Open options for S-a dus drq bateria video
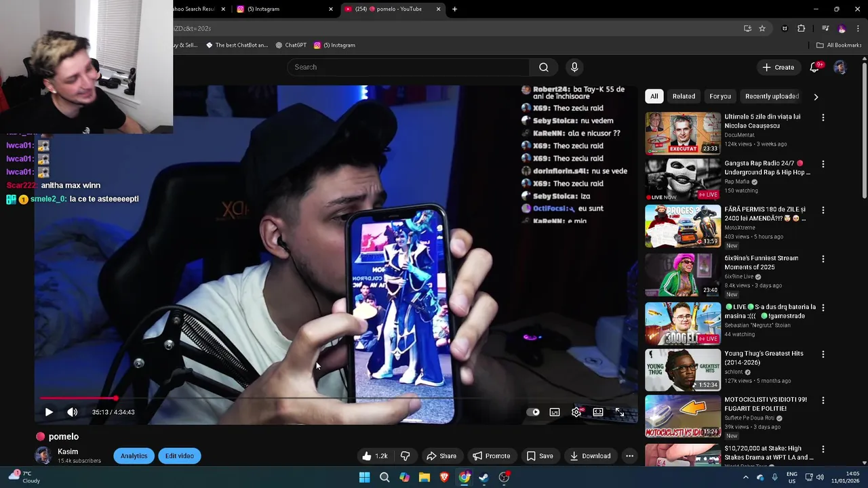The image size is (868, 488). [823, 308]
